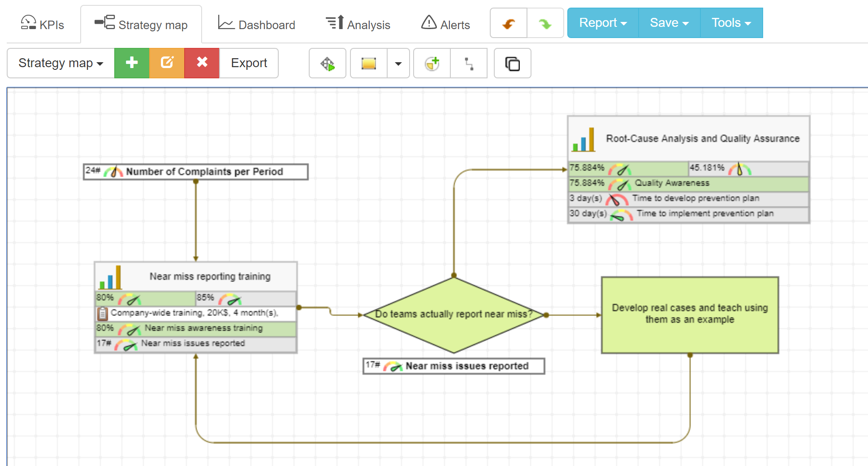The image size is (868, 466).
Task: Select Root-Cause Analysis and Quality Assurance title
Action: [703, 138]
